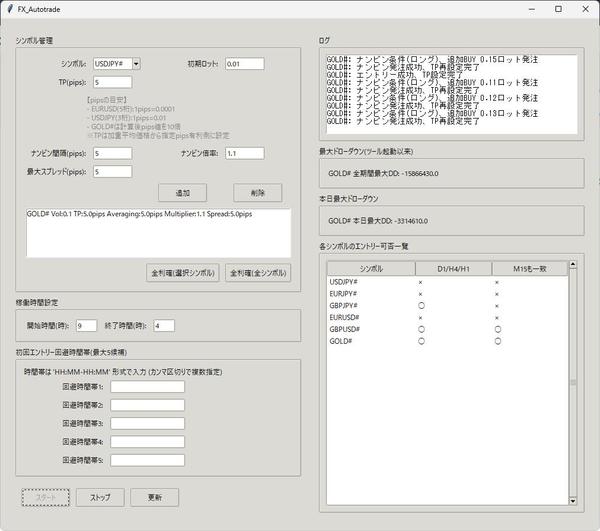Click 全利確(選択シンボル) button

coord(183,273)
